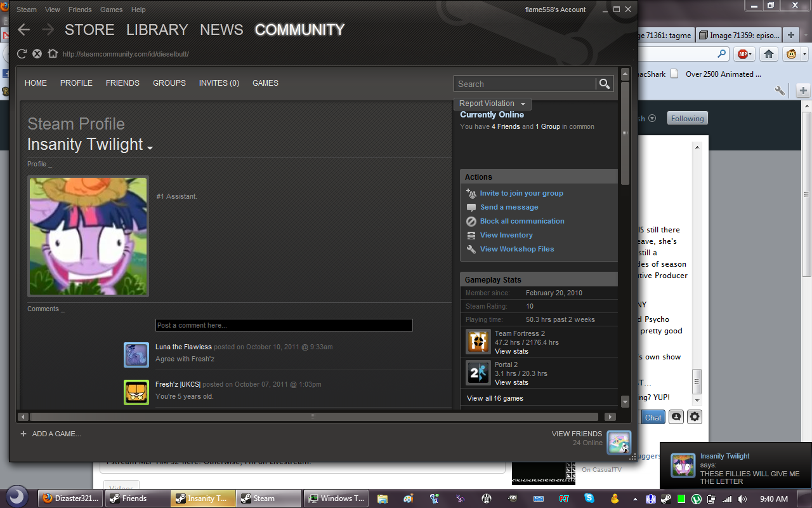812x508 pixels.
Task: Click the View Workshop Files wrench icon
Action: (471, 250)
